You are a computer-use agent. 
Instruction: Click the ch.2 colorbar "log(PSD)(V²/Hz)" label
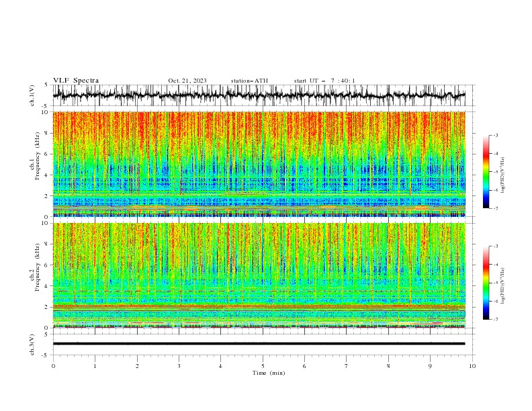(503, 287)
